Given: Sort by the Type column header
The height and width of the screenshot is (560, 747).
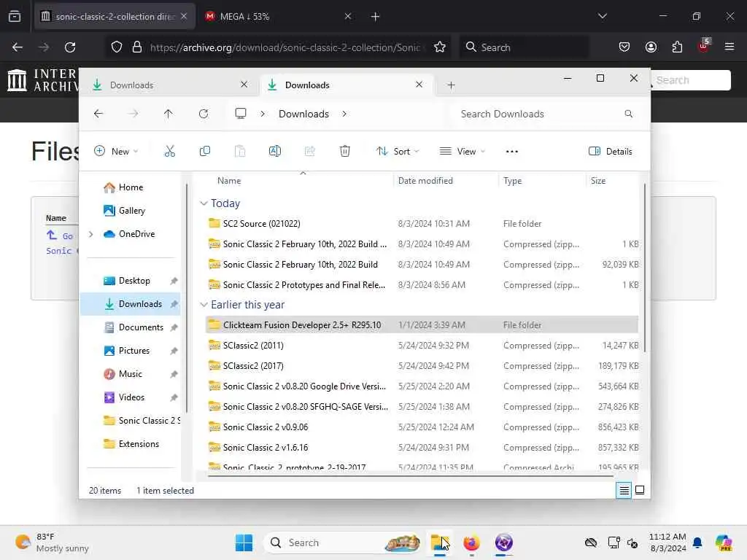Looking at the screenshot, I should point(513,181).
